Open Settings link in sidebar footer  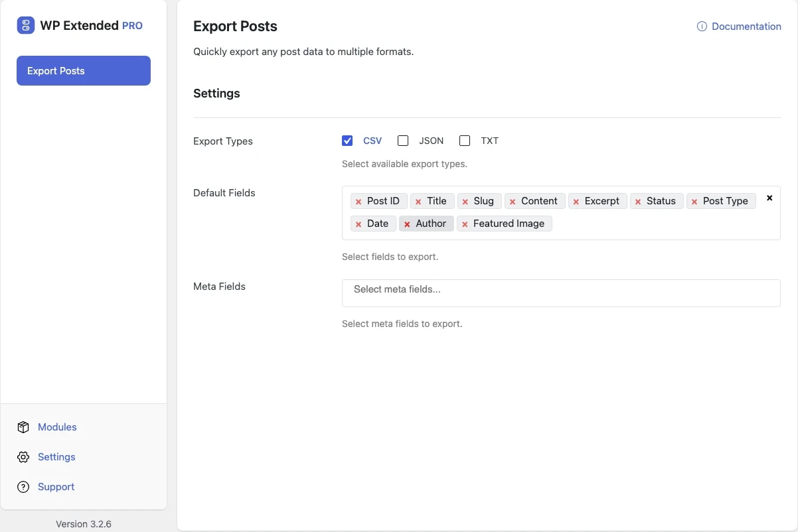tap(56, 457)
